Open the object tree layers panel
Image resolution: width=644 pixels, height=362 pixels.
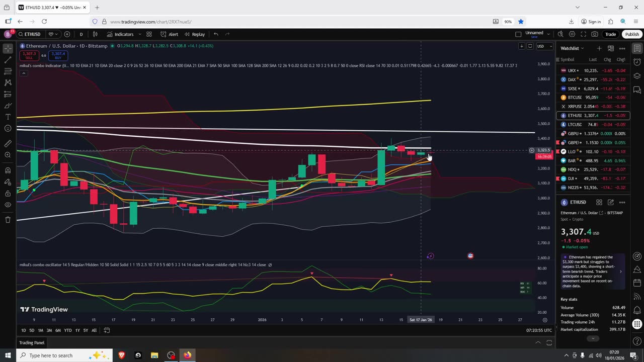[637, 76]
